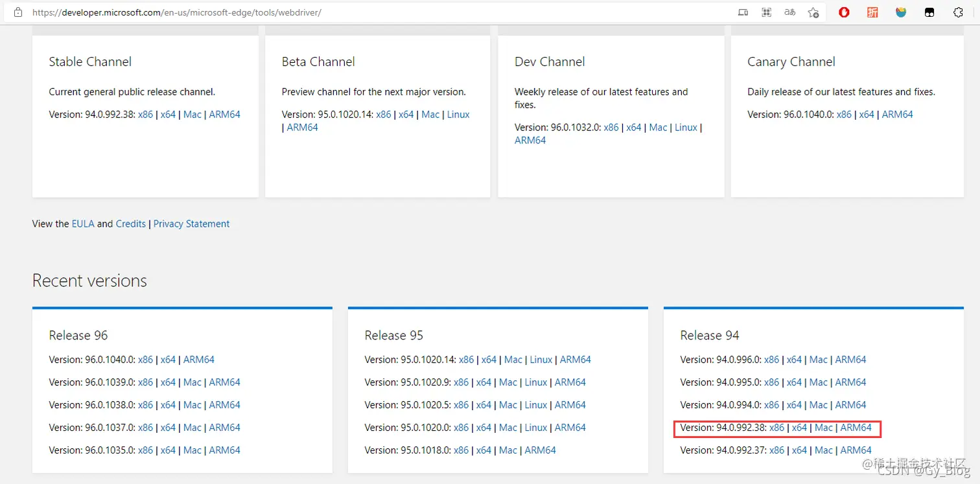Download version 96.0.1037.0 ARM64
The height and width of the screenshot is (484, 980).
225,428
